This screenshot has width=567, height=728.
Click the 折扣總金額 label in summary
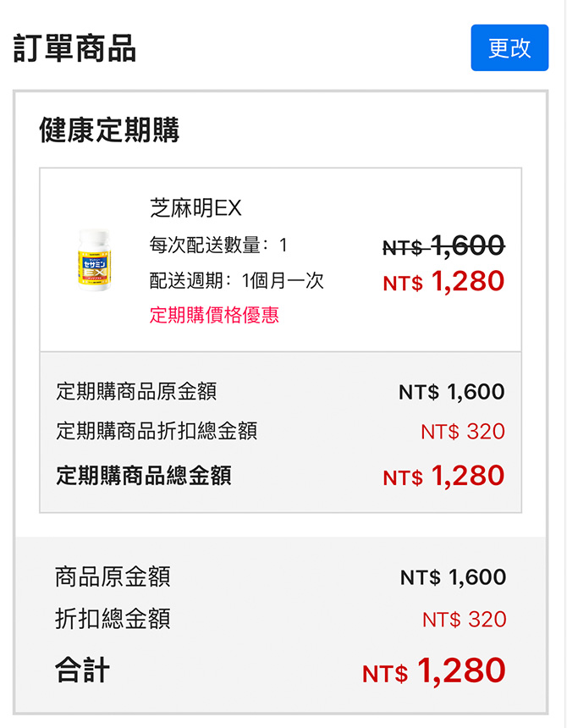click(x=113, y=619)
